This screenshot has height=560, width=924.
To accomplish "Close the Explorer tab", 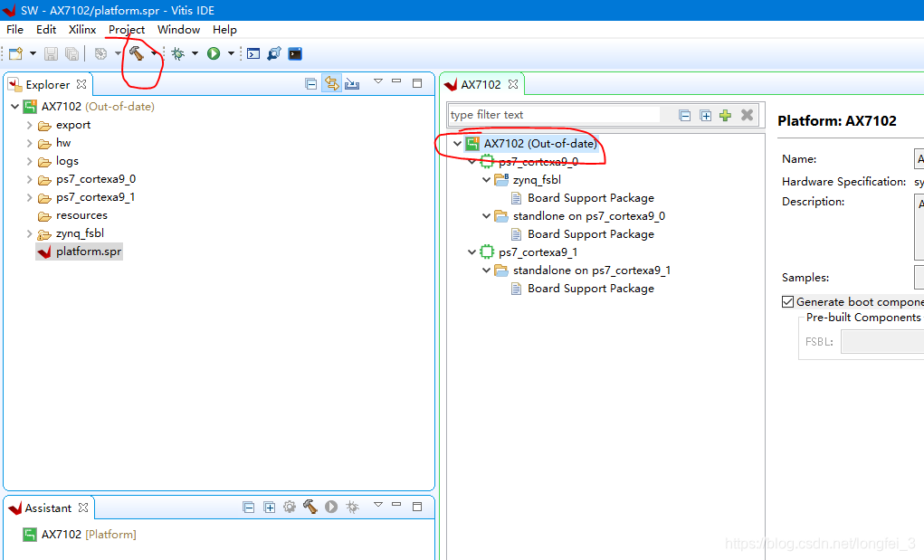I will pyautogui.click(x=81, y=84).
